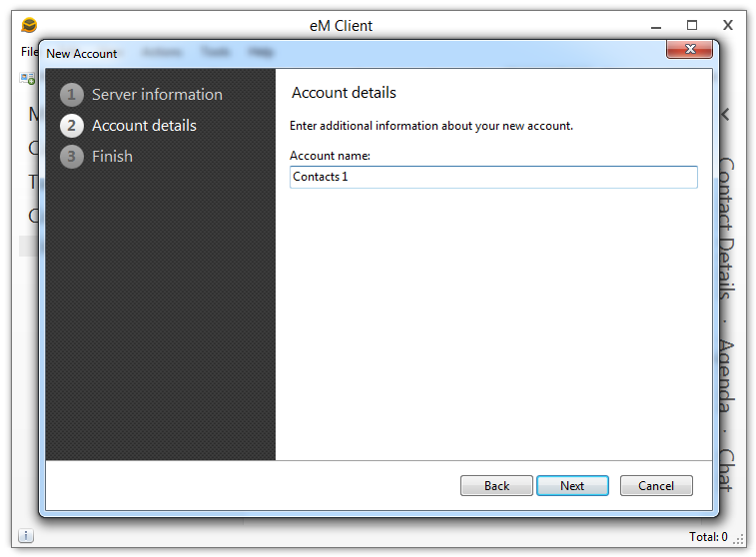Select step 2 Account details
The width and height of the screenshot is (756, 557).
pyautogui.click(x=128, y=126)
